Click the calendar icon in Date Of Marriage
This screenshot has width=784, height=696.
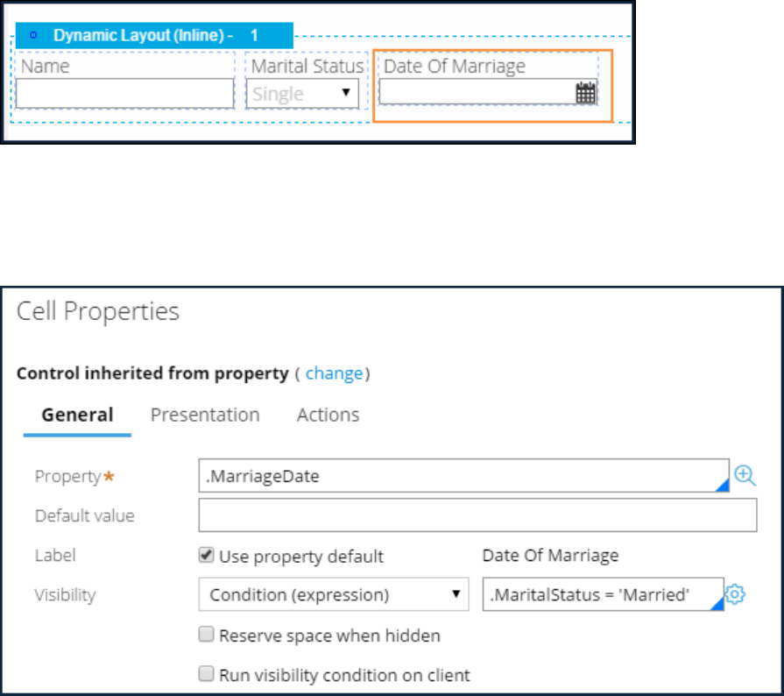pyautogui.click(x=585, y=93)
